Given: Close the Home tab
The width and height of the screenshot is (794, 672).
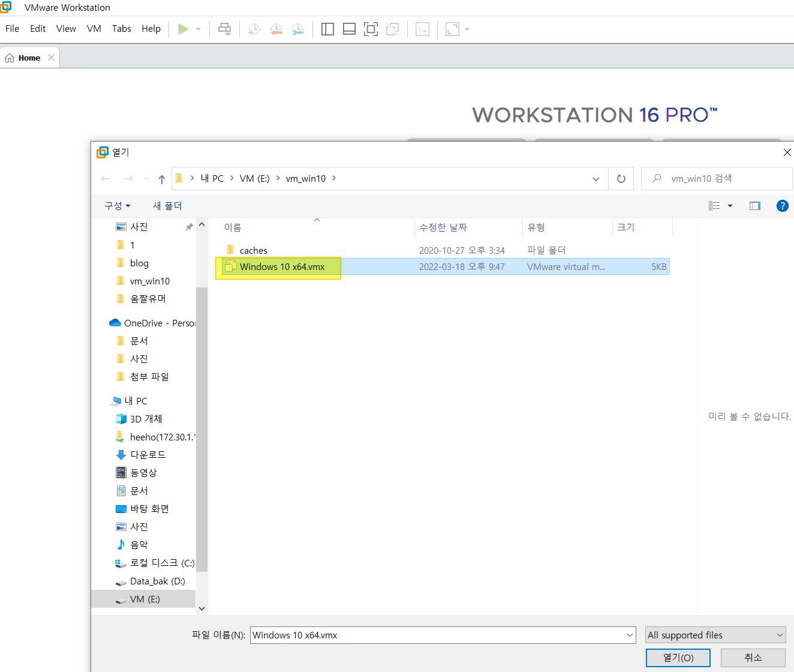Looking at the screenshot, I should (x=52, y=58).
